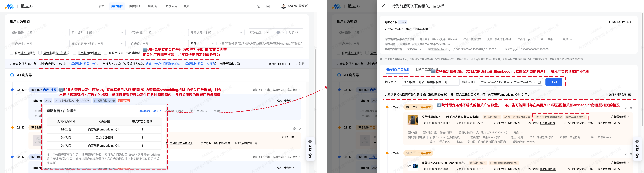Enable 显示非可视曝光 checkbox

pos(11,53)
